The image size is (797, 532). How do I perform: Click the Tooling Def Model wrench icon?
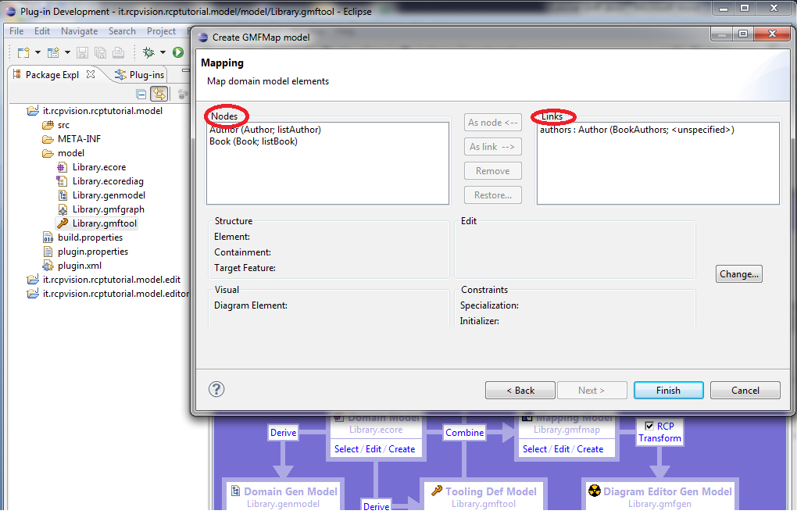(437, 491)
